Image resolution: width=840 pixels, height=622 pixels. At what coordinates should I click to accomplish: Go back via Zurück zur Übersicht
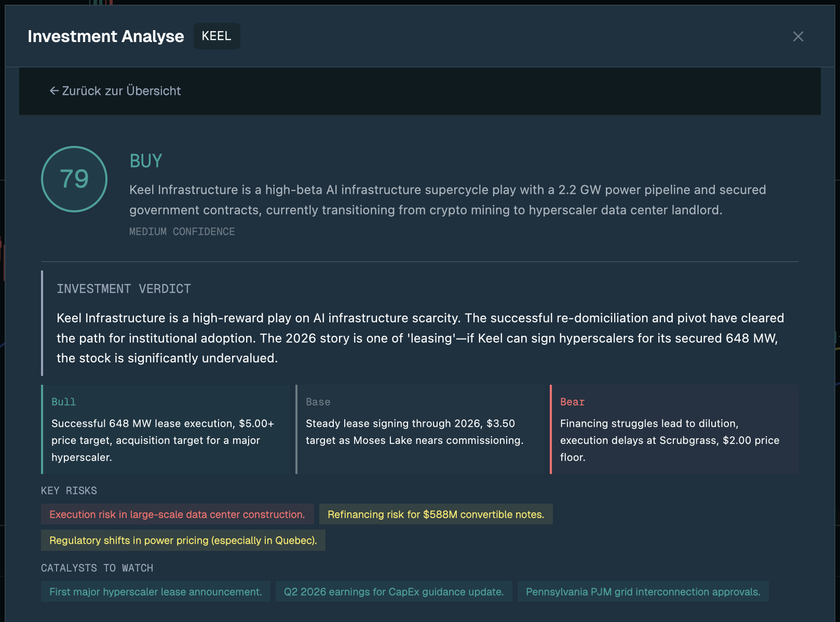115,91
